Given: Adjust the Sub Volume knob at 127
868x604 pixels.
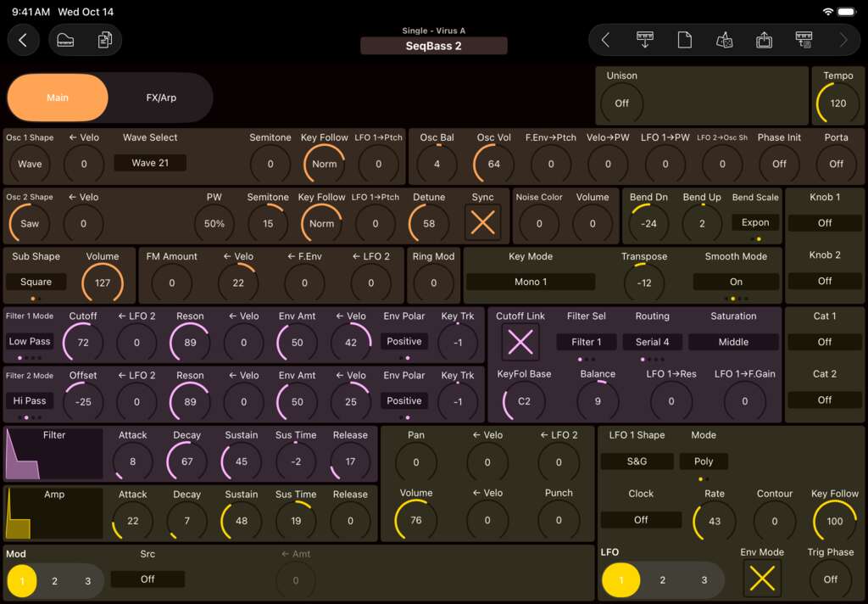Looking at the screenshot, I should tap(103, 282).
